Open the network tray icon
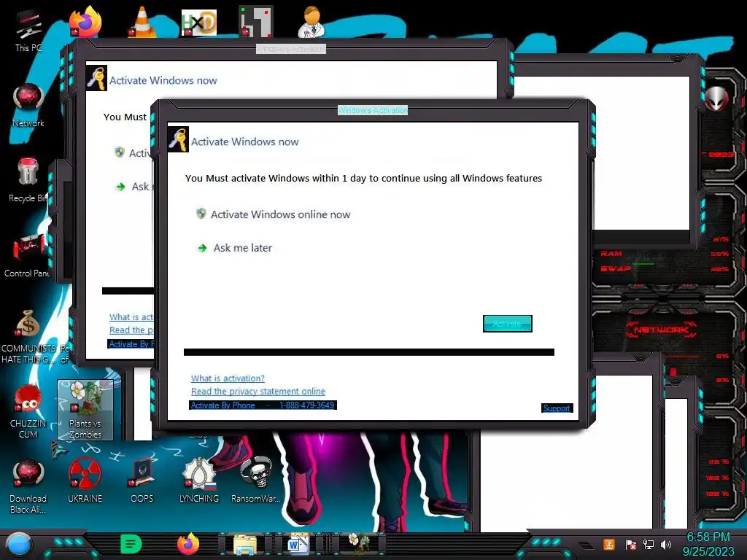 [x=649, y=544]
